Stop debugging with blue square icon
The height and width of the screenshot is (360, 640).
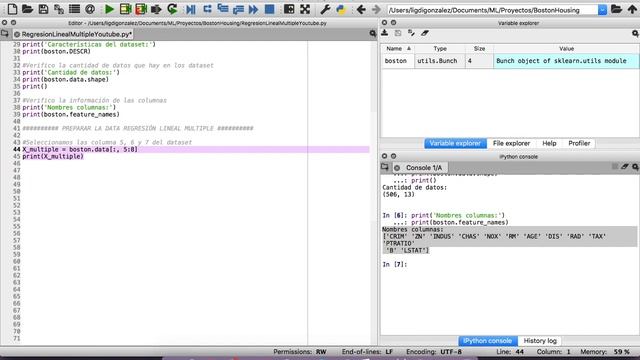[269, 9]
